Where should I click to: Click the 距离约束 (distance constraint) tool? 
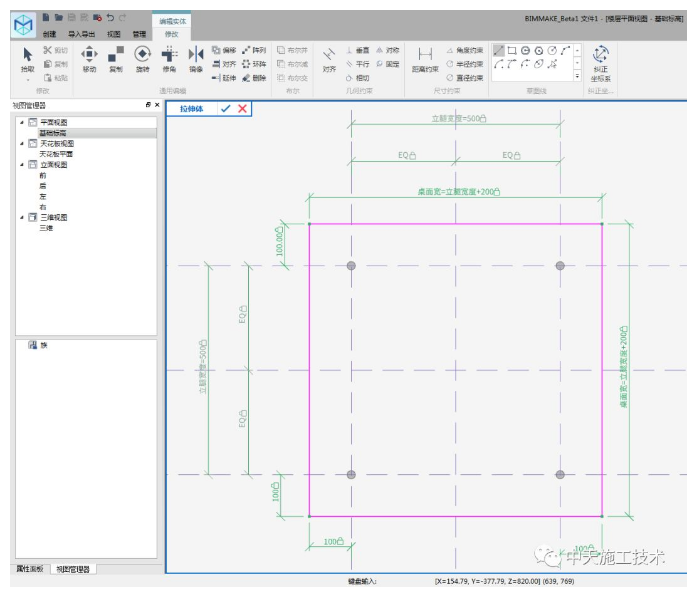click(425, 59)
